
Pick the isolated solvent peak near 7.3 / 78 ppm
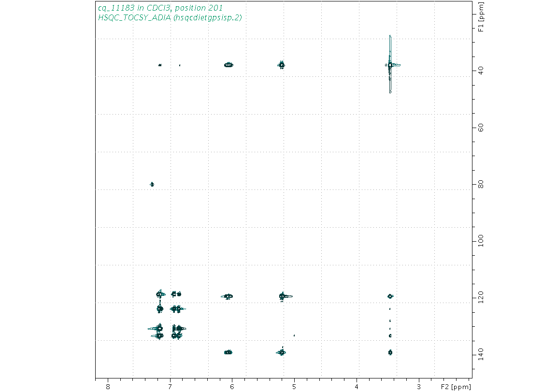click(152, 184)
